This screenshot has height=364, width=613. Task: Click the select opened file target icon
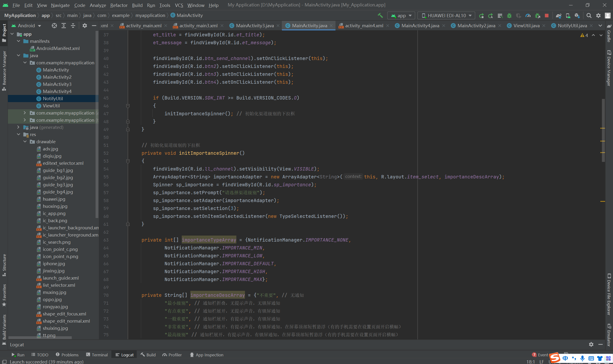point(54,26)
